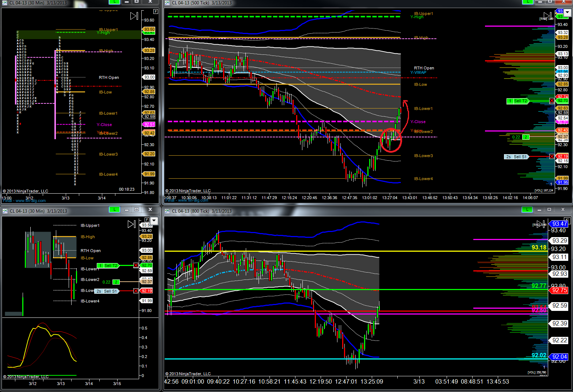The height and width of the screenshot is (392, 573).
Task: Click the green 92.70 price marker in 500 Tick chart
Action: [x=562, y=101]
